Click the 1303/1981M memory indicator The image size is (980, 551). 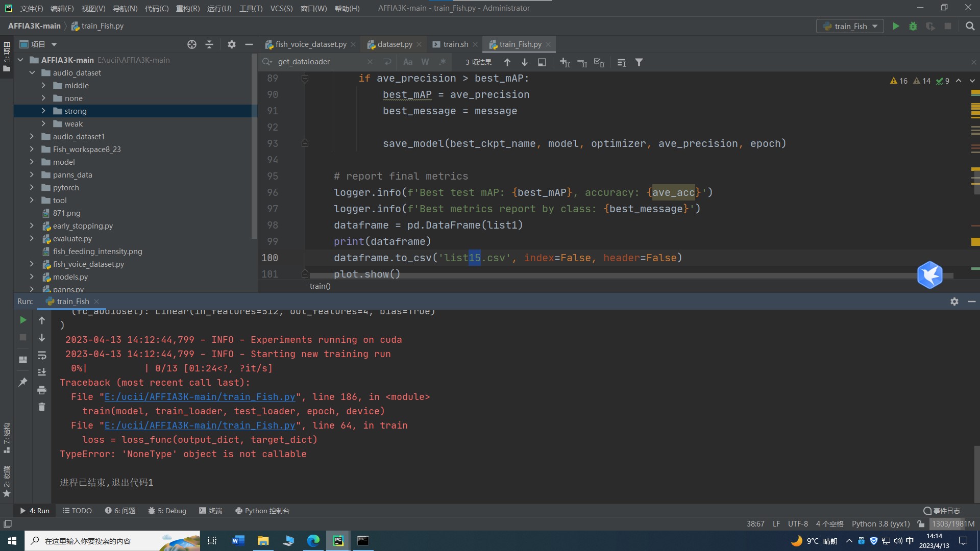952,524
